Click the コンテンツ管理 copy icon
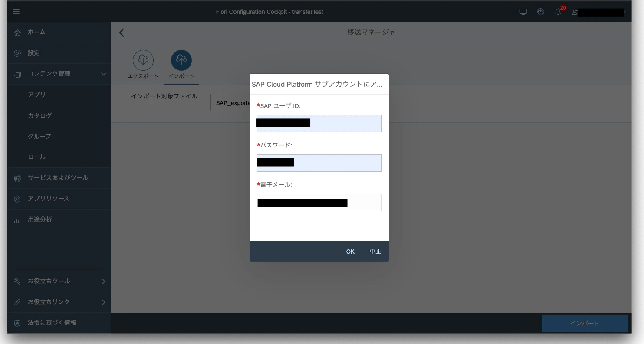 tap(17, 74)
